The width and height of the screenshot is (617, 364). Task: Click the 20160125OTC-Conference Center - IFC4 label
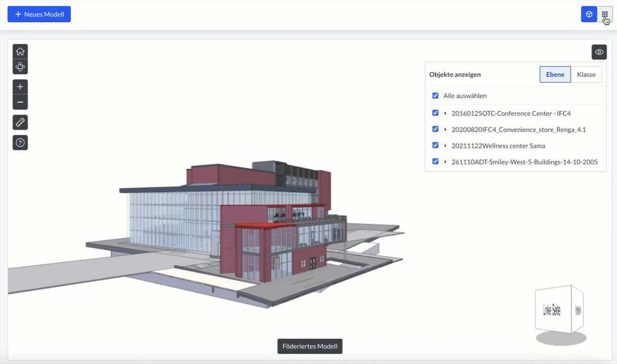point(511,113)
